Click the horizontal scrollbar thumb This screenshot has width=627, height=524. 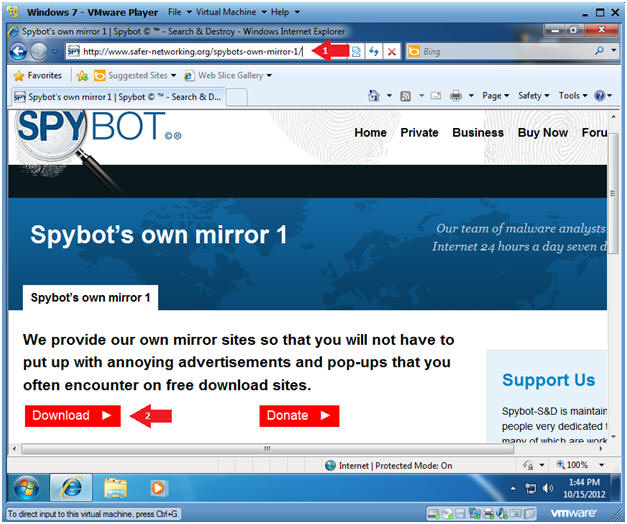tap(267, 449)
